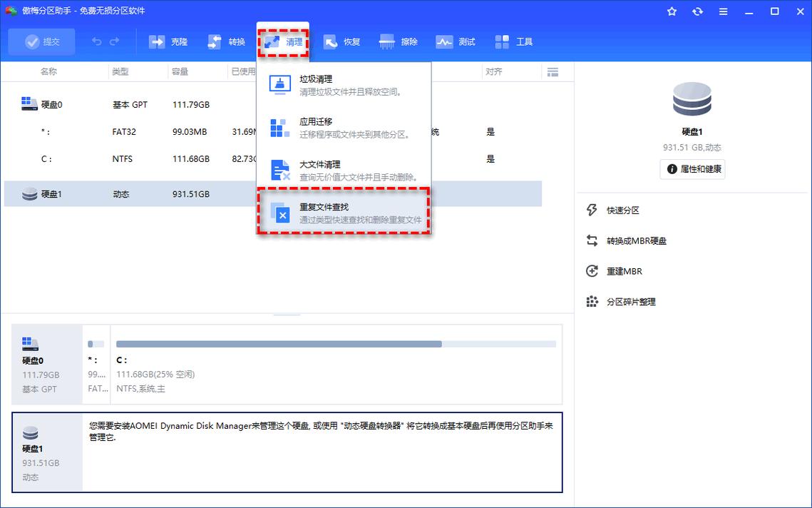Viewport: 812px width, 508px height.
Task: Open 分区碎片整理 in the sidebar
Action: (632, 302)
